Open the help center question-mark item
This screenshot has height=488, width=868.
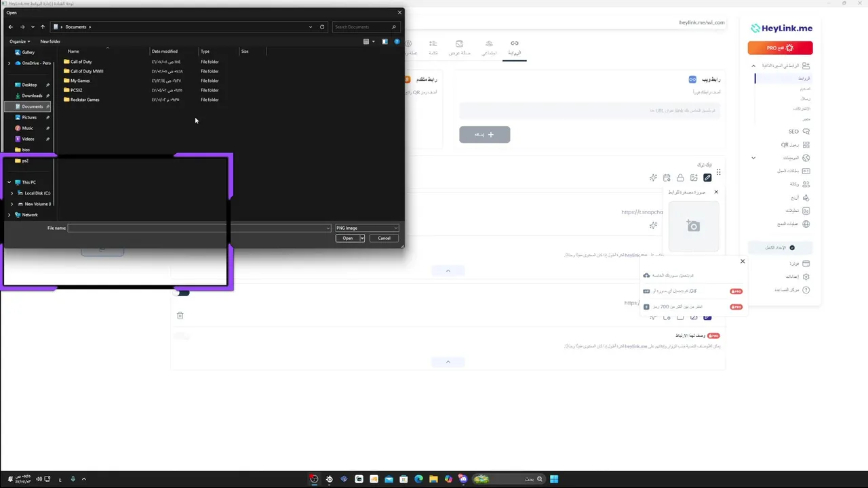(791, 290)
